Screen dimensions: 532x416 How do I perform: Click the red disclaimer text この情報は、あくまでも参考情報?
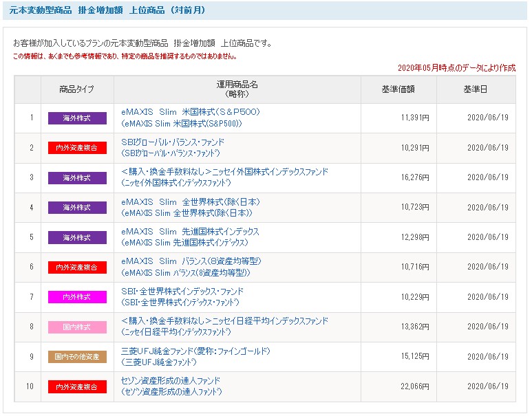pos(125,56)
